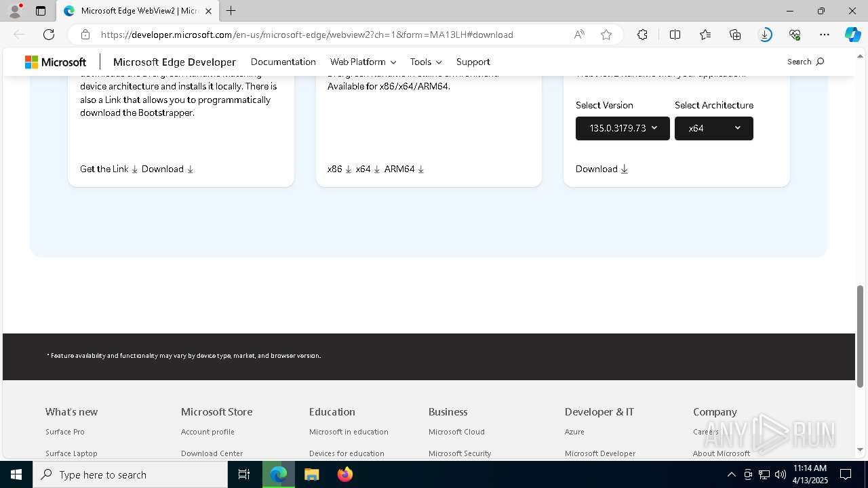Download the Fixed Version runtime

[601, 169]
